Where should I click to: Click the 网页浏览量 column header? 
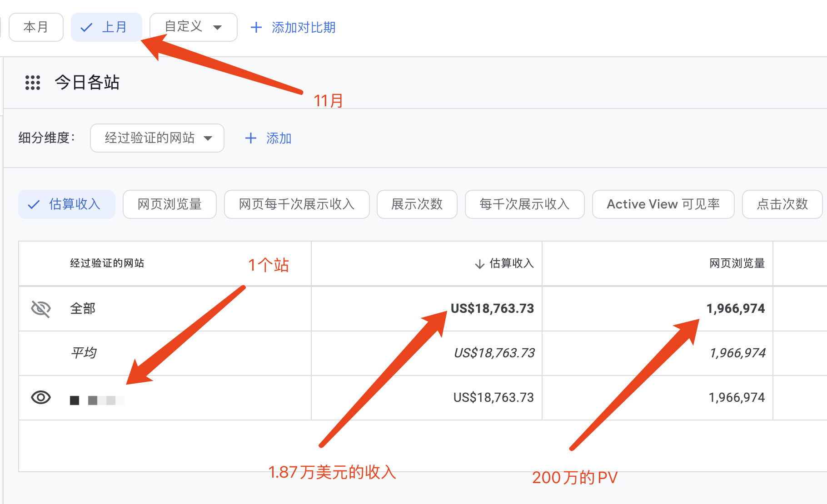click(737, 263)
